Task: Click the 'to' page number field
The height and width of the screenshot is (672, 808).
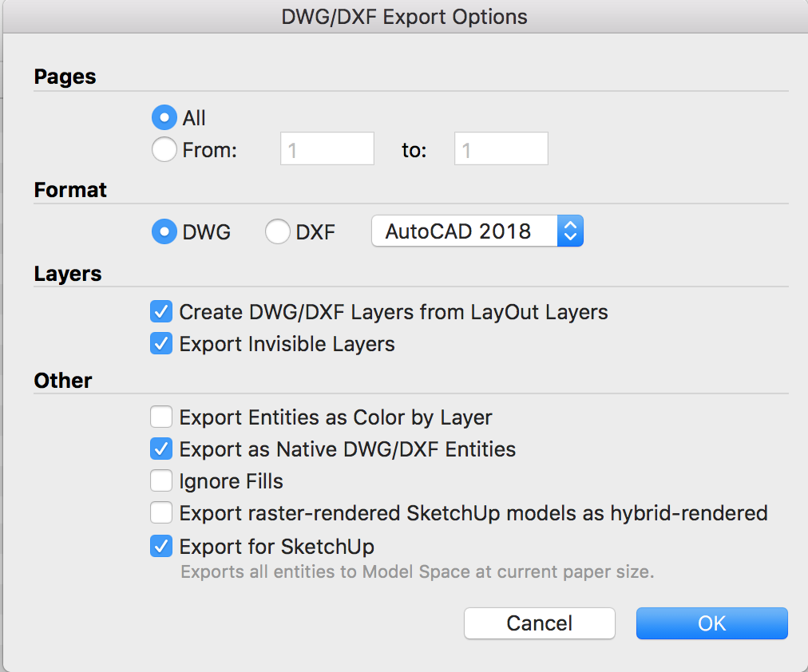Action: click(x=501, y=148)
